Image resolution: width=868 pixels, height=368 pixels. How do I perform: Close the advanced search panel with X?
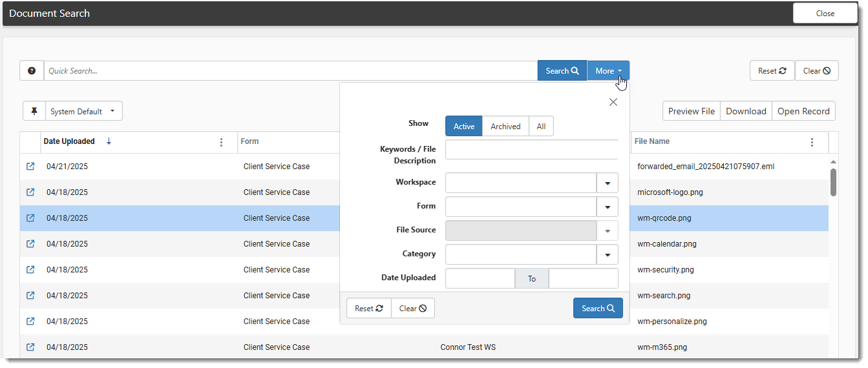click(x=613, y=102)
